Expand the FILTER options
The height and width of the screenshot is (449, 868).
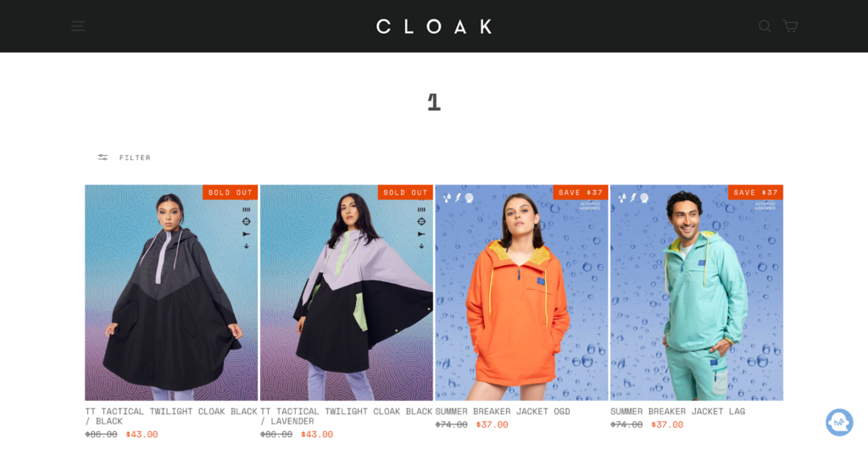135,158
